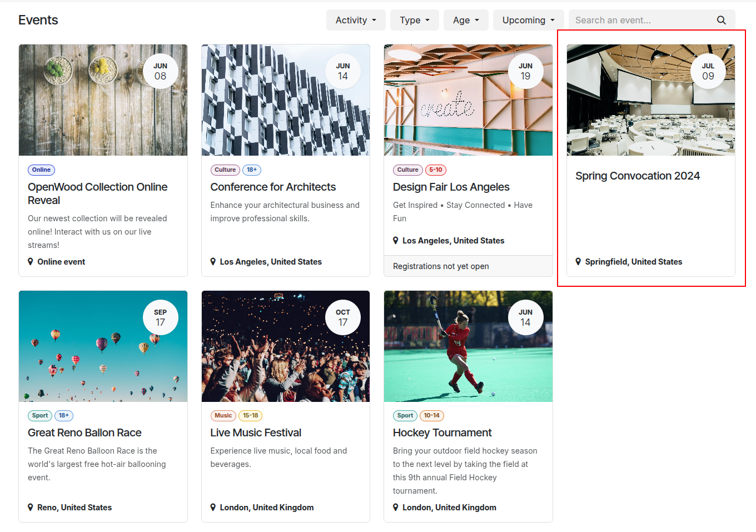Open the Conference for Architects event
The image size is (756, 532).
tap(273, 187)
